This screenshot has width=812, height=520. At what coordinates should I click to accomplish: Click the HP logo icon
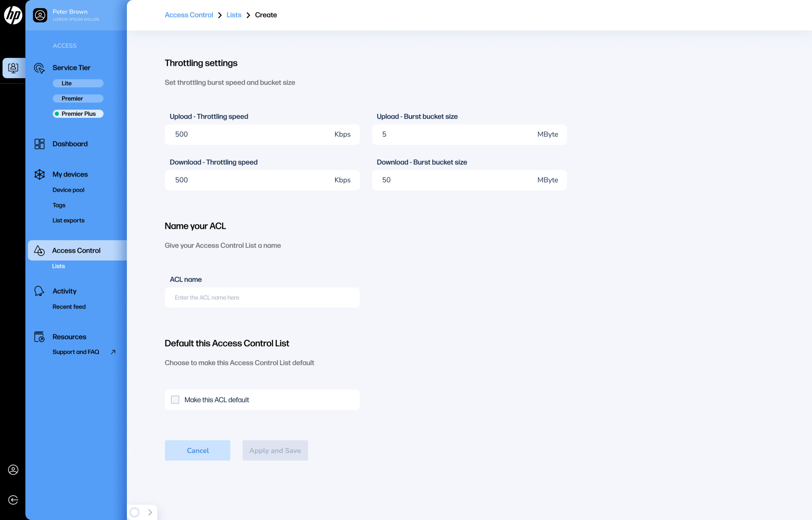point(13,15)
